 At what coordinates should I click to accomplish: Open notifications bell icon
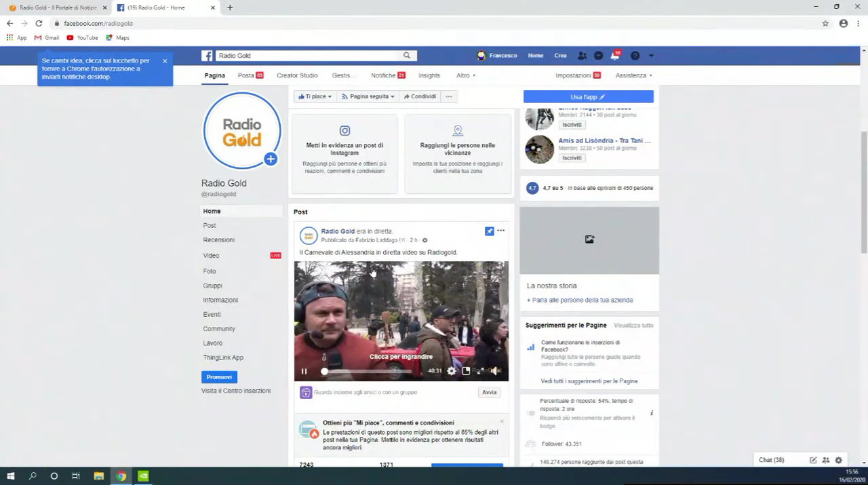point(615,56)
